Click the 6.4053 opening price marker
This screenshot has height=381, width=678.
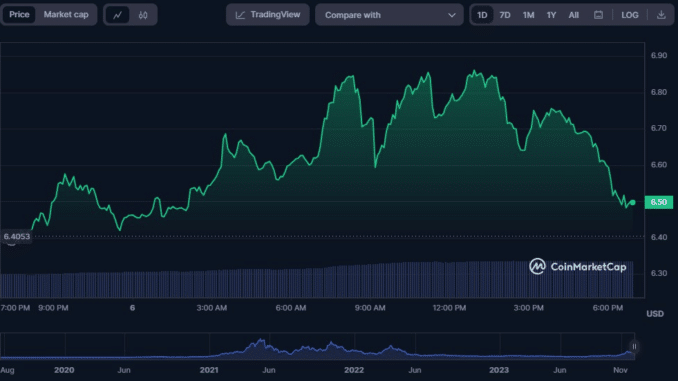(17, 237)
